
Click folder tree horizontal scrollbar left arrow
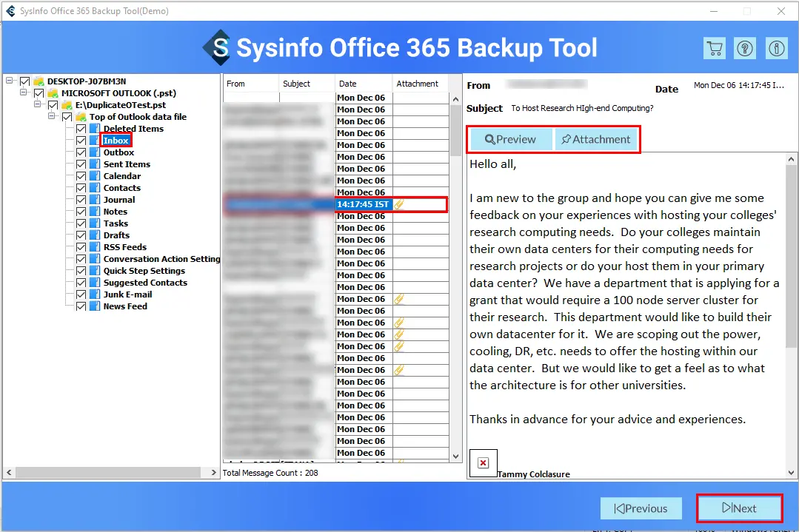pyautogui.click(x=9, y=472)
